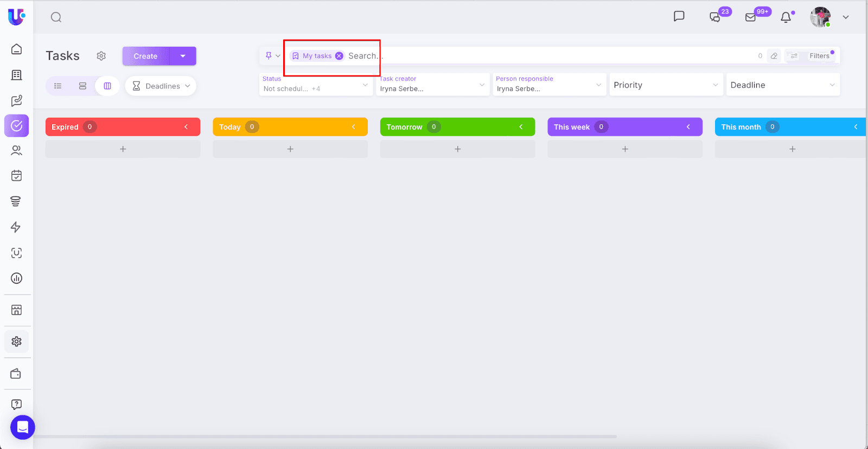Open the Home icon in sidebar
Screen dimensions: 868x449
tap(16, 49)
